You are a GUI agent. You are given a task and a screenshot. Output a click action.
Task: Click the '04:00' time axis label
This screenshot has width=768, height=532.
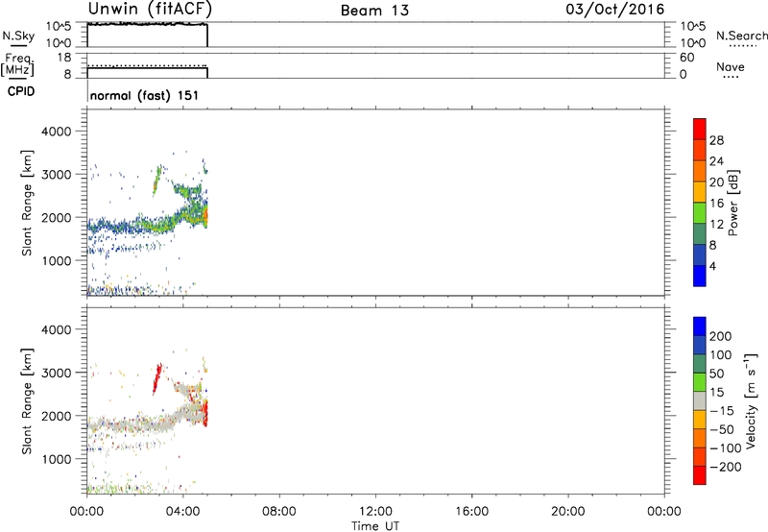183,512
